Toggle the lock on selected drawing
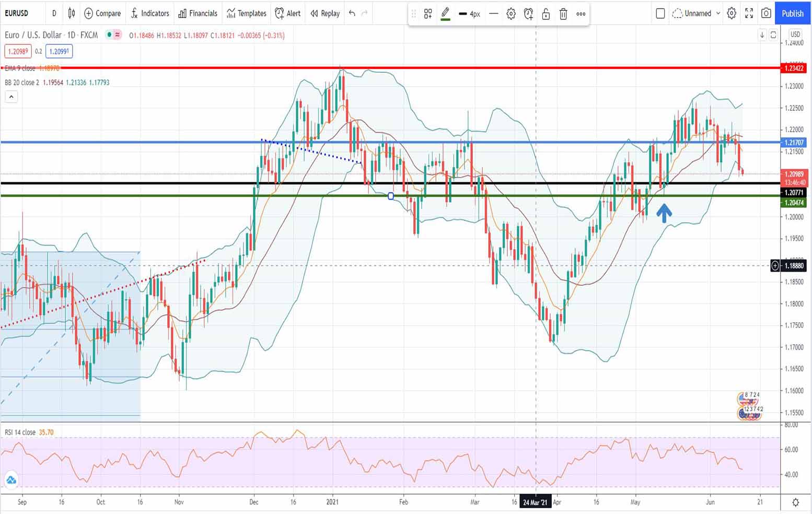This screenshot has width=812, height=514. pyautogui.click(x=546, y=14)
